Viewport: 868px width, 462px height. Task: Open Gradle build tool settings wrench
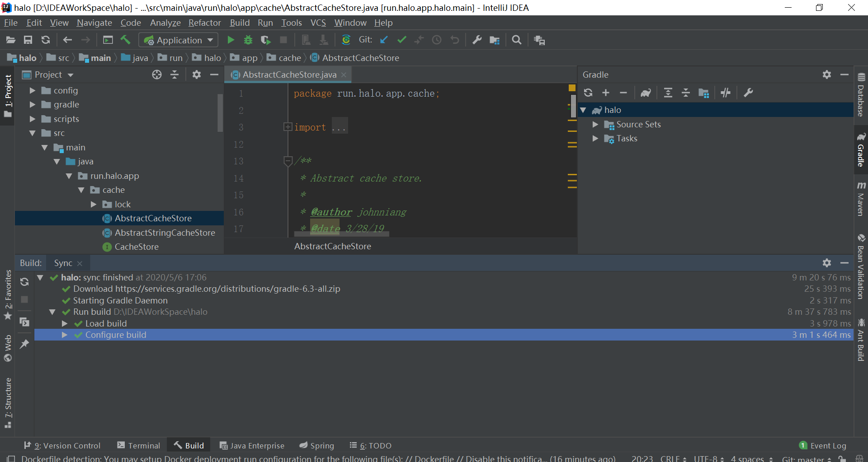(x=748, y=93)
